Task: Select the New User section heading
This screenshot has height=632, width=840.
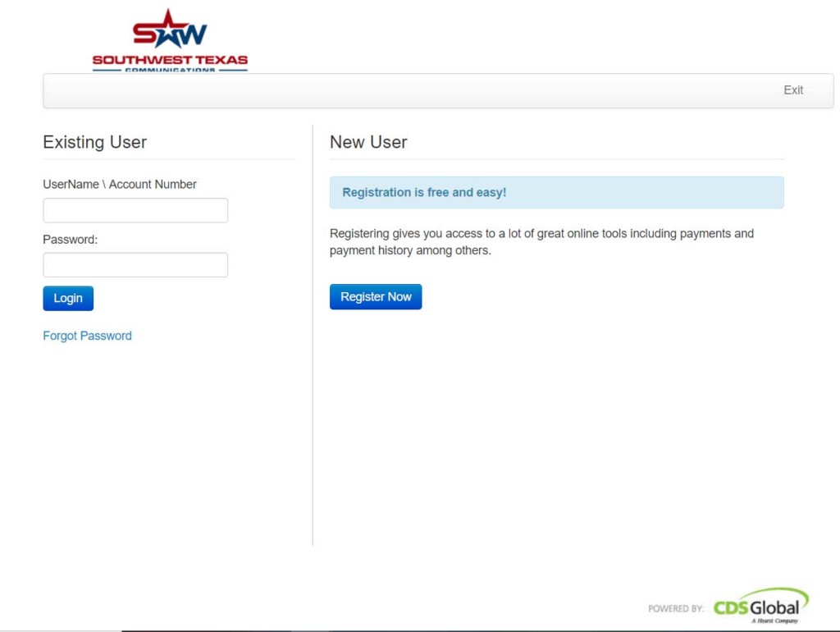Action: (x=368, y=142)
